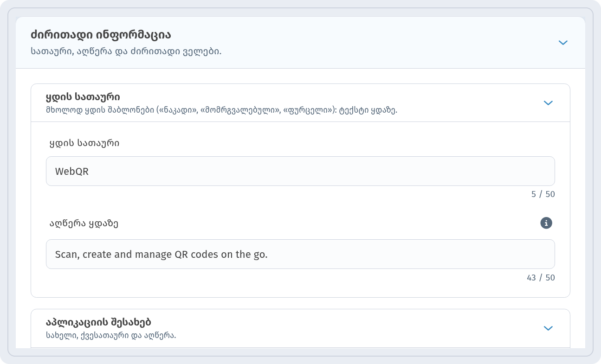Viewport: 601px width, 364px height.
Task: Click the 43 / 50 character counter
Action: coord(541,278)
